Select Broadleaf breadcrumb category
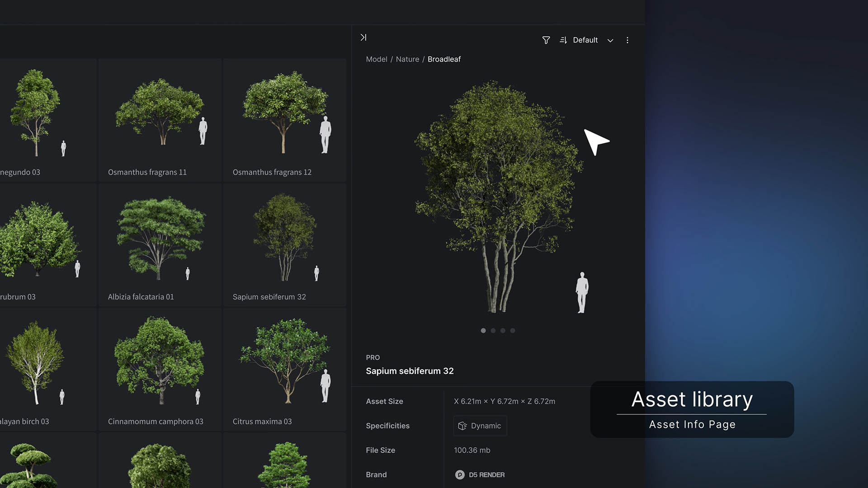Viewport: 868px width, 488px height. pyautogui.click(x=444, y=59)
